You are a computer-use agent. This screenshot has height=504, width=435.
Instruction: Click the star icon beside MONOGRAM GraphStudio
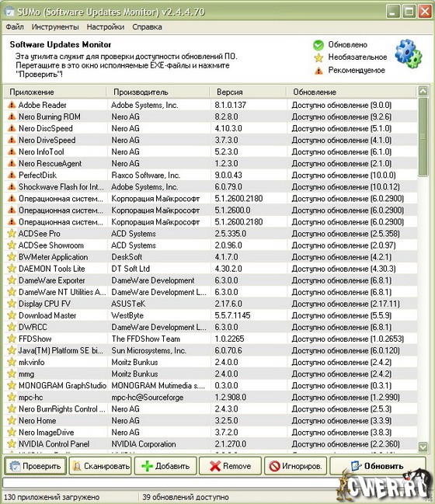click(x=12, y=385)
